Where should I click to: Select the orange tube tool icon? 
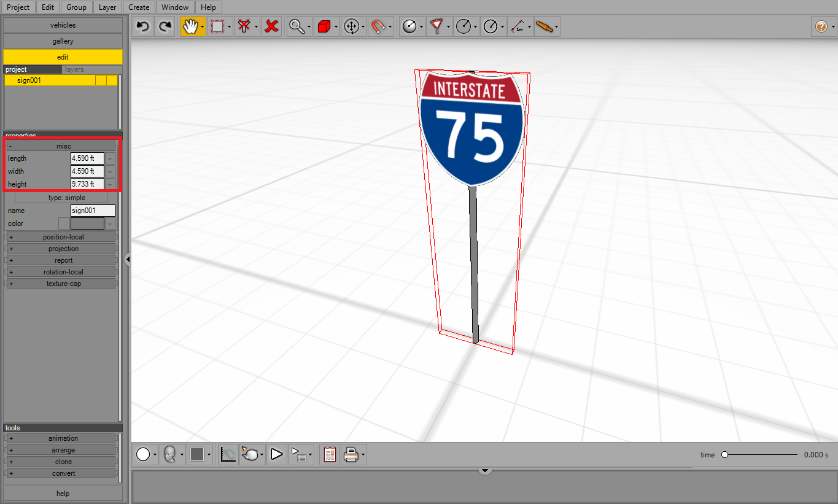[544, 26]
